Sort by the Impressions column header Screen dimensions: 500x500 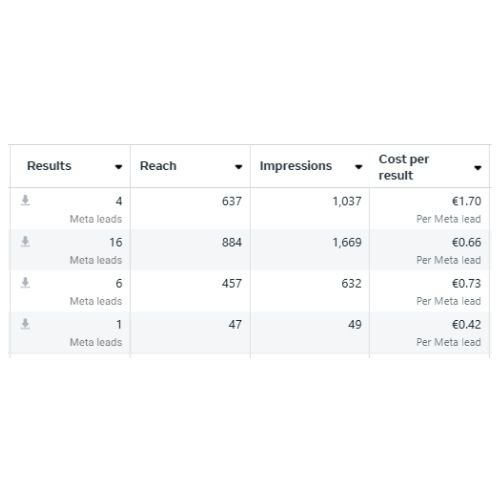[296, 166]
